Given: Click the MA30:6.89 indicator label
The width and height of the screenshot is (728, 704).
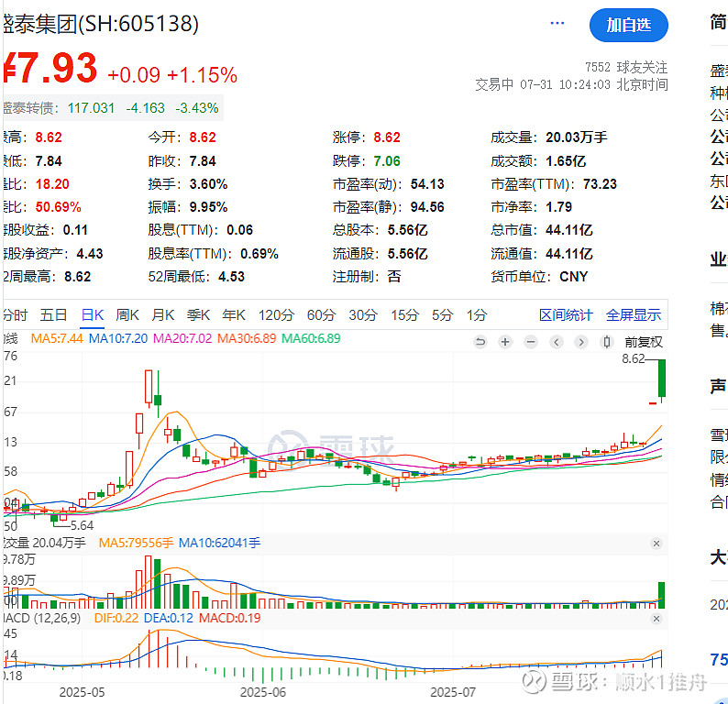Looking at the screenshot, I should pos(247,338).
